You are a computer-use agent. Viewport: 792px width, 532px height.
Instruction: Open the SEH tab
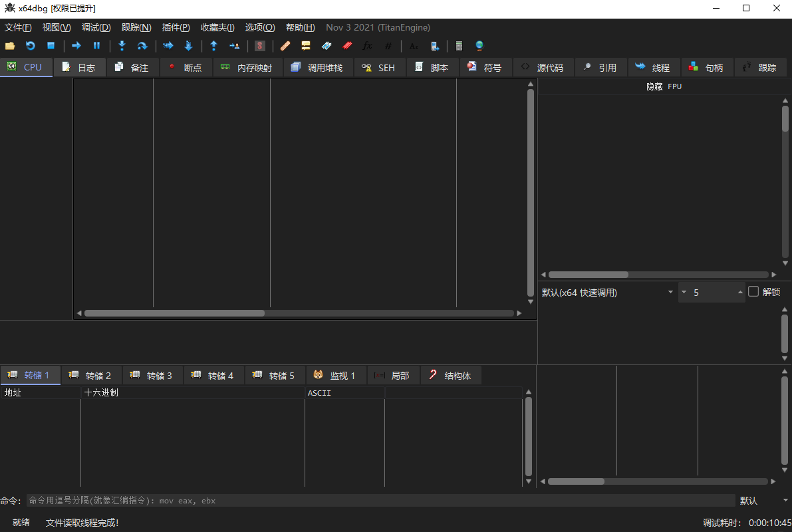[x=380, y=67]
